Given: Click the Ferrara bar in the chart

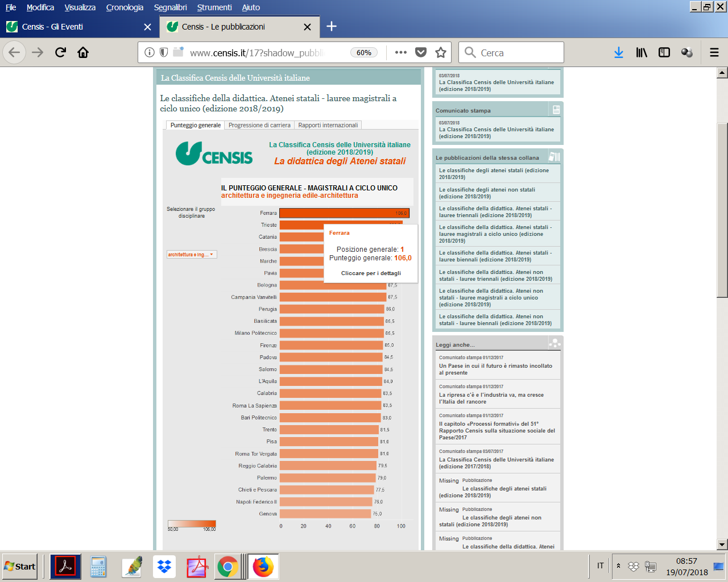Looking at the screenshot, I should tap(344, 213).
